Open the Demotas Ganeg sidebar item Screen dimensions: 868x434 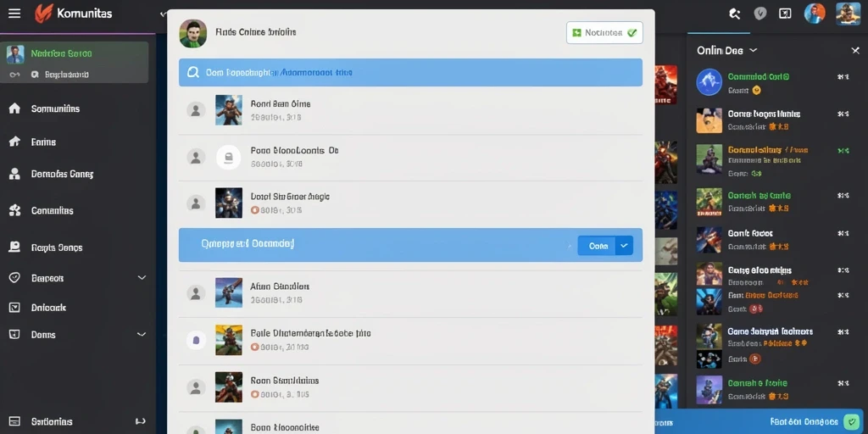coord(62,174)
